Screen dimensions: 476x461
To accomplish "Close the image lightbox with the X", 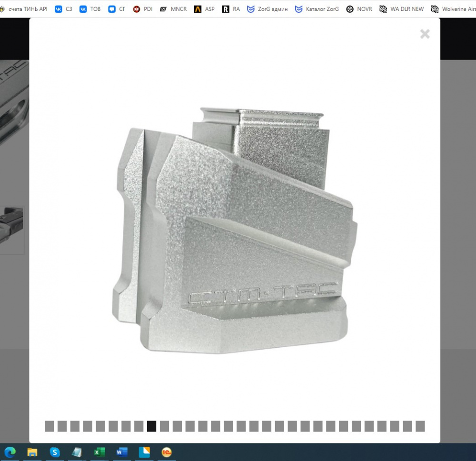I will [425, 34].
